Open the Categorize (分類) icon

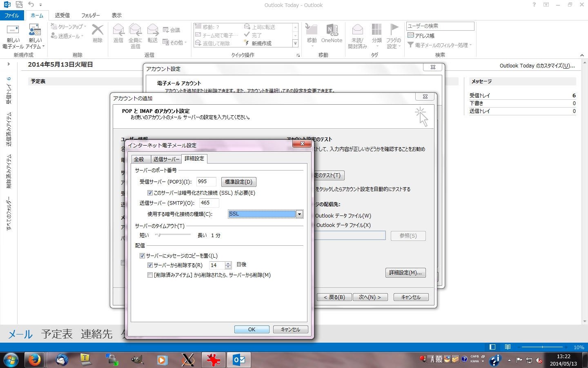(377, 35)
